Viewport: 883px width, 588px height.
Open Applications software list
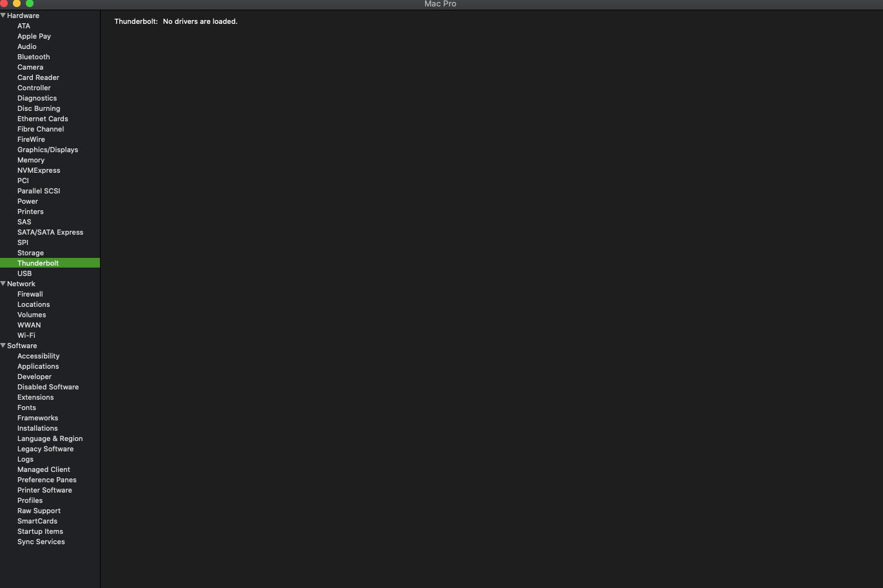[38, 366]
